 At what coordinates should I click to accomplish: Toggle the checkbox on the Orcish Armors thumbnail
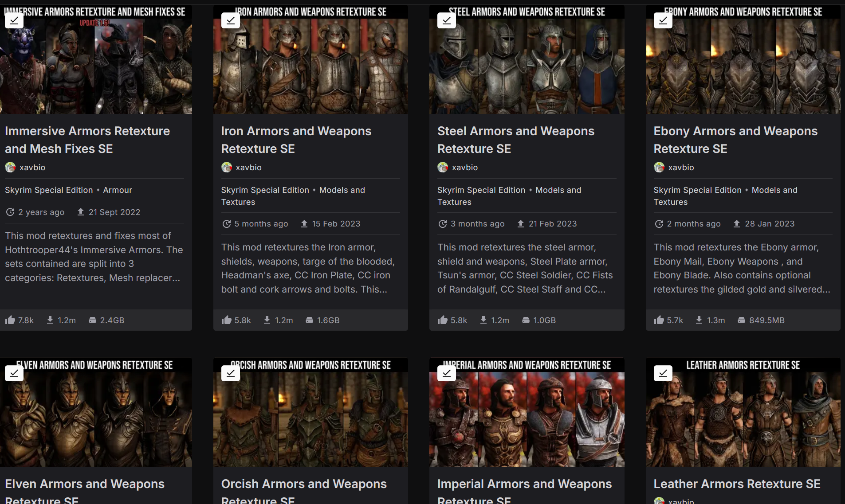pos(231,373)
